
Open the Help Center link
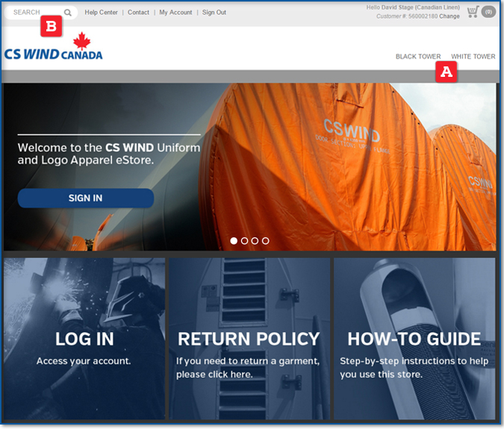[x=101, y=13]
